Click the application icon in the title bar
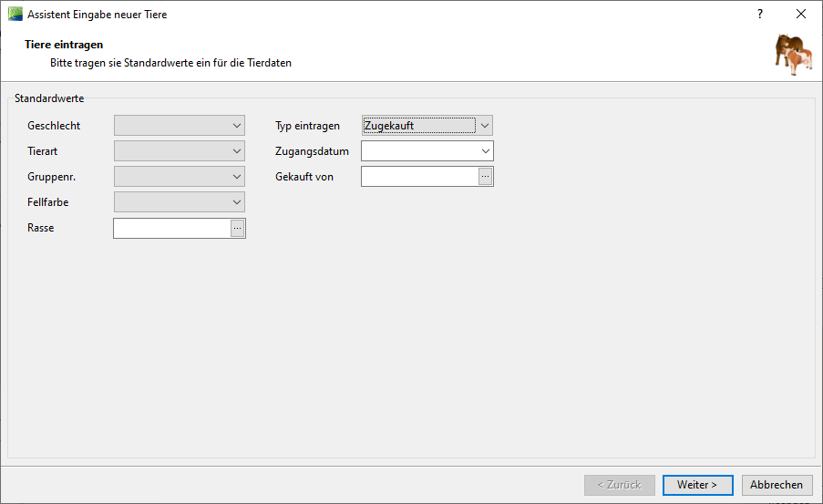823x504 pixels. point(15,15)
